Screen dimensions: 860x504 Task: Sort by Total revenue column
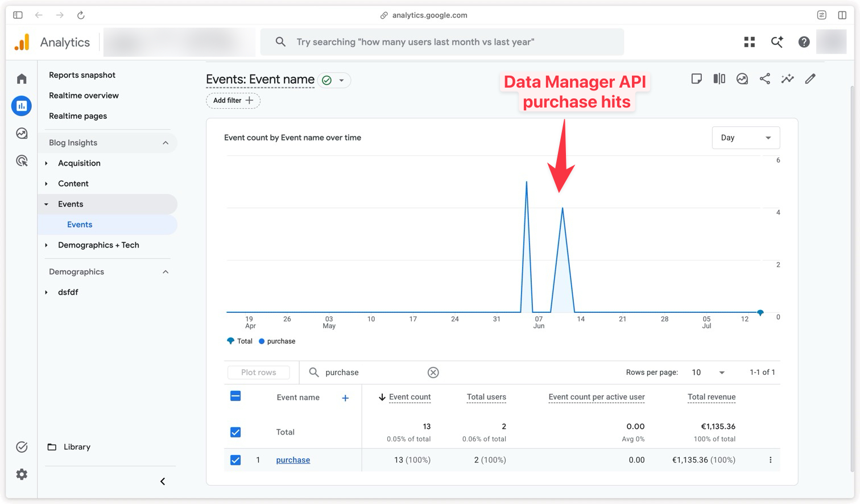pos(712,397)
